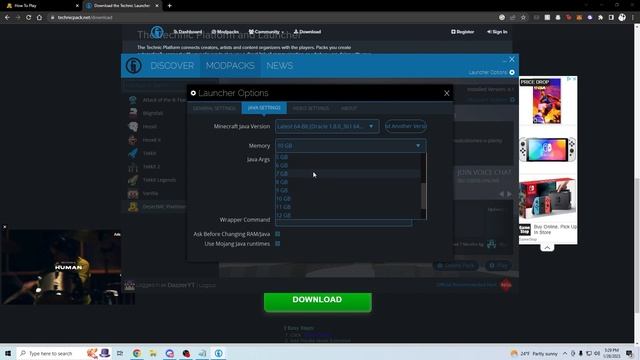Click the green Download button
The height and width of the screenshot is (360, 640).
pos(318,302)
